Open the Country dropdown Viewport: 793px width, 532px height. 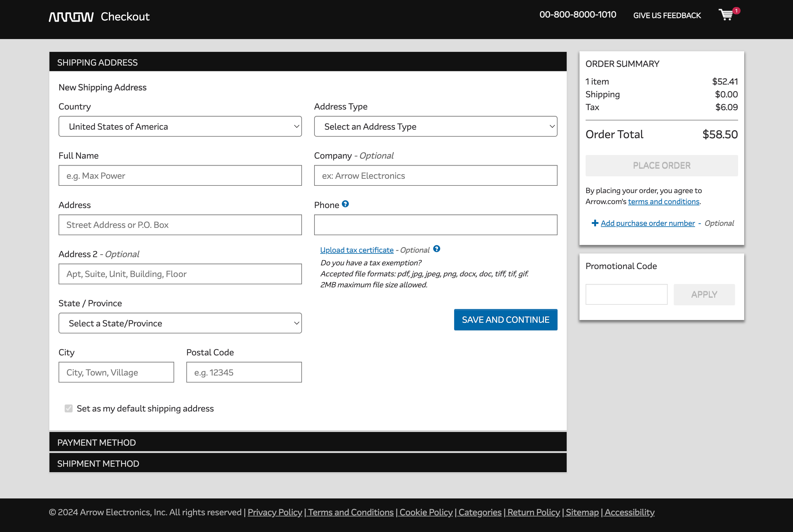point(180,126)
